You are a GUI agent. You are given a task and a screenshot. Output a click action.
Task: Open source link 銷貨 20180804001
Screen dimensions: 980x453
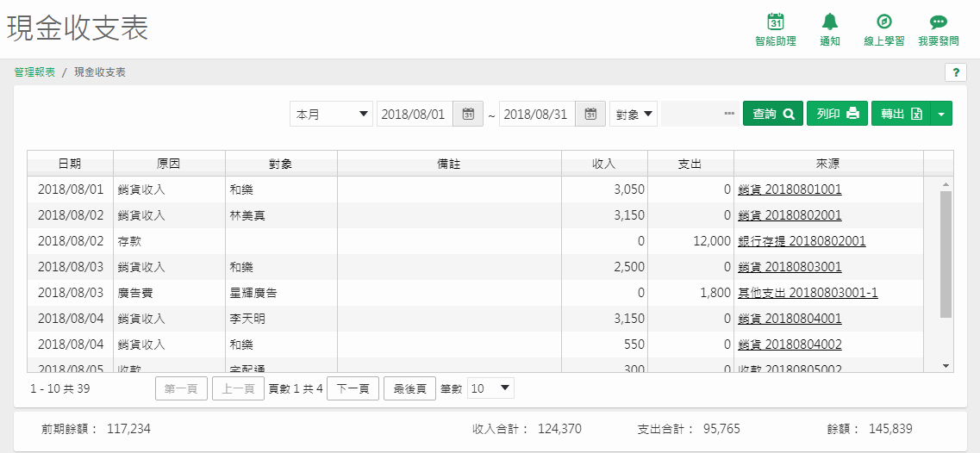(790, 319)
